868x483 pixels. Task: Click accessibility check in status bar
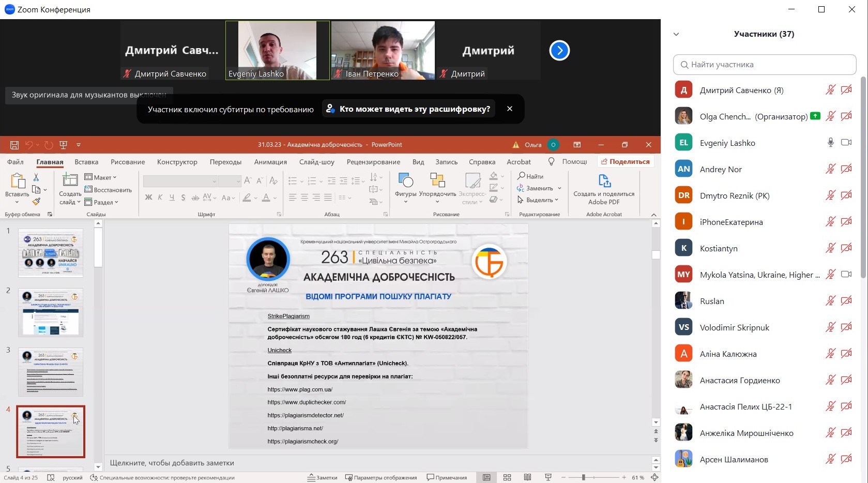162,478
